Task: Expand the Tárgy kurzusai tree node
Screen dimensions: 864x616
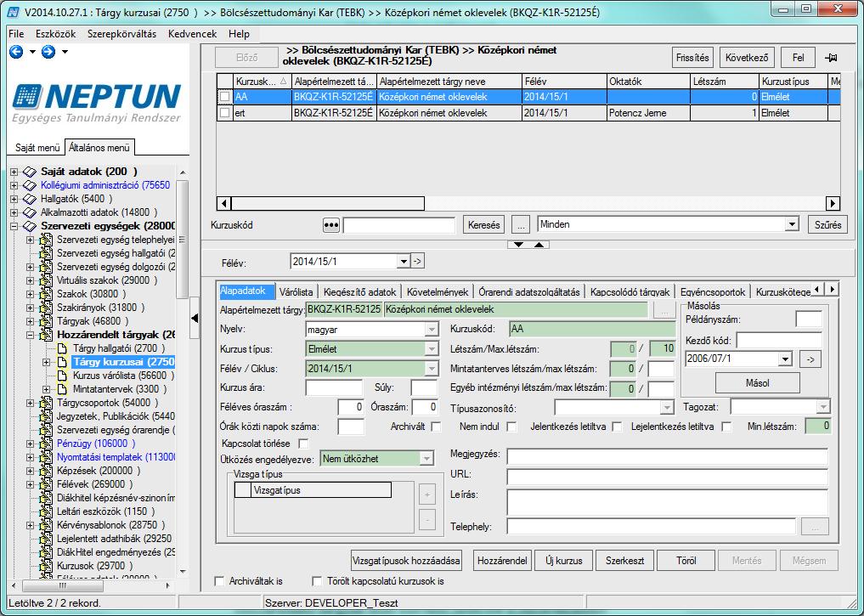Action: (47, 362)
